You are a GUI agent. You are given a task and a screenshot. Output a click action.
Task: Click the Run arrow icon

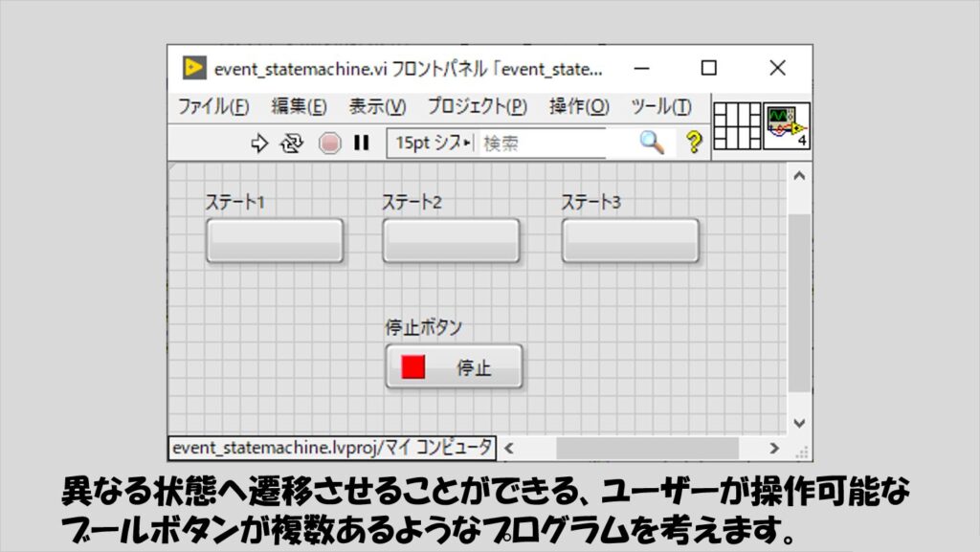[x=259, y=144]
